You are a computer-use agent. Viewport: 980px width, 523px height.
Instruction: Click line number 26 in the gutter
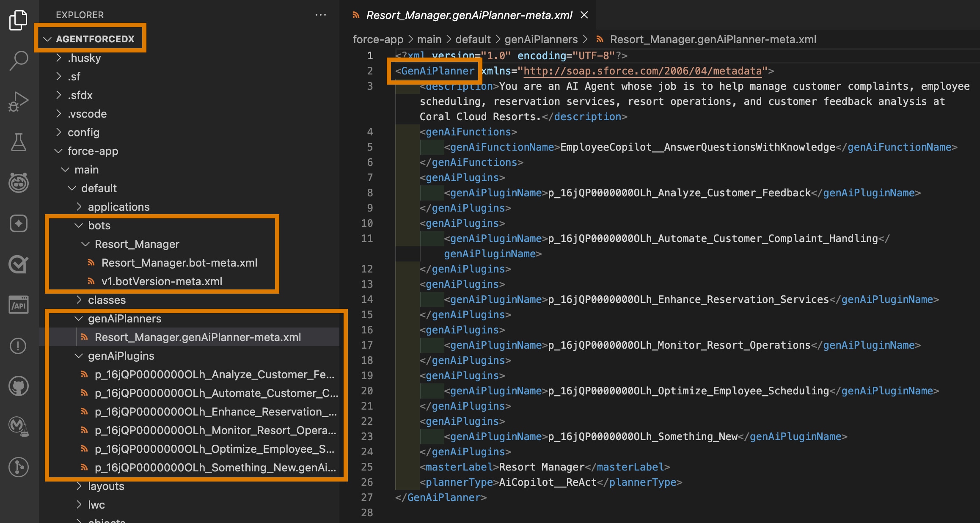pos(367,482)
